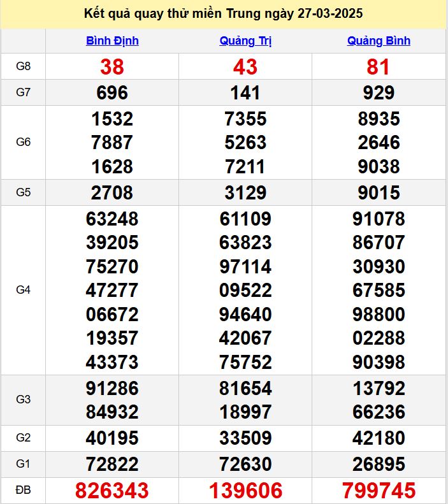The height and width of the screenshot is (504, 448).
Task: Click the G7 number 929
Action: [x=379, y=93]
